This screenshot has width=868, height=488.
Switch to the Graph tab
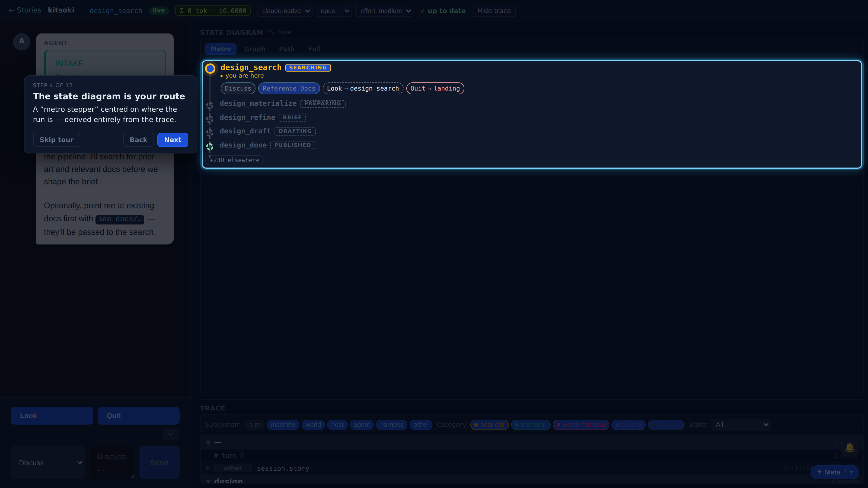pyautogui.click(x=255, y=49)
